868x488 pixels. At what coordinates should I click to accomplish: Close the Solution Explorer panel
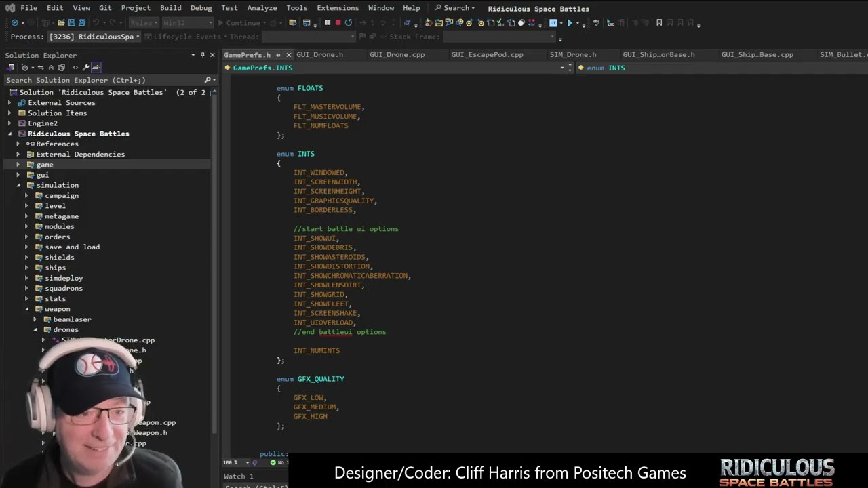point(212,55)
